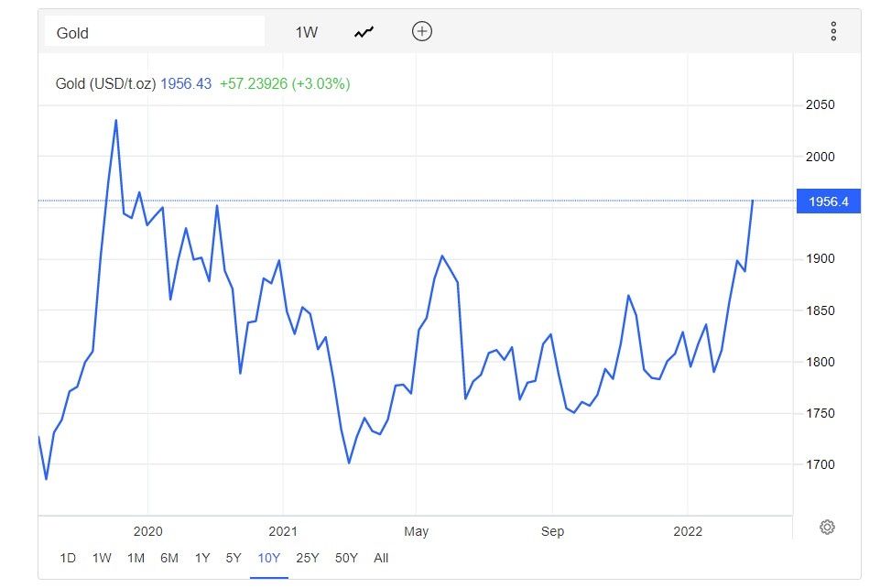This screenshot has height=588, width=891.
Task: Choose the 5Y time range
Action: [x=234, y=558]
